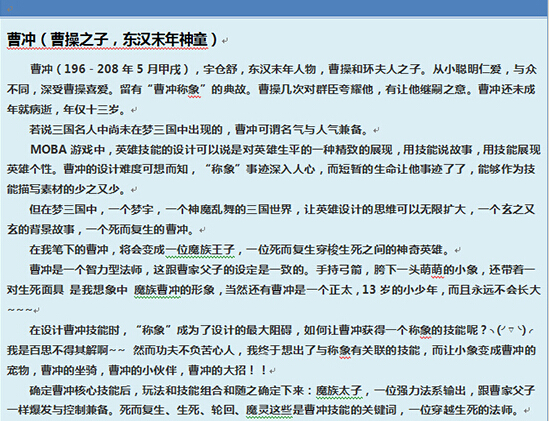Viewport: 549px width, 421px height.
Task: Click the paragraph mark after the title
Action: (x=225, y=41)
